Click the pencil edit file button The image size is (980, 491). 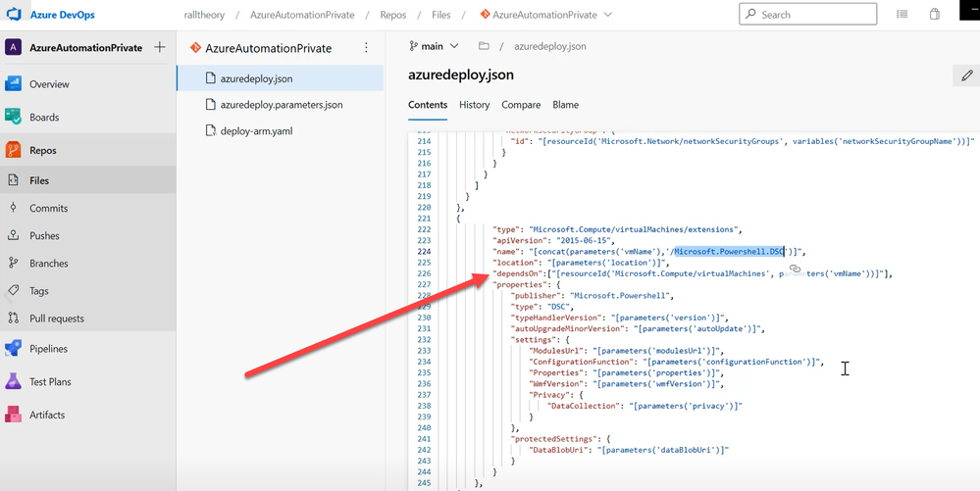click(x=967, y=75)
